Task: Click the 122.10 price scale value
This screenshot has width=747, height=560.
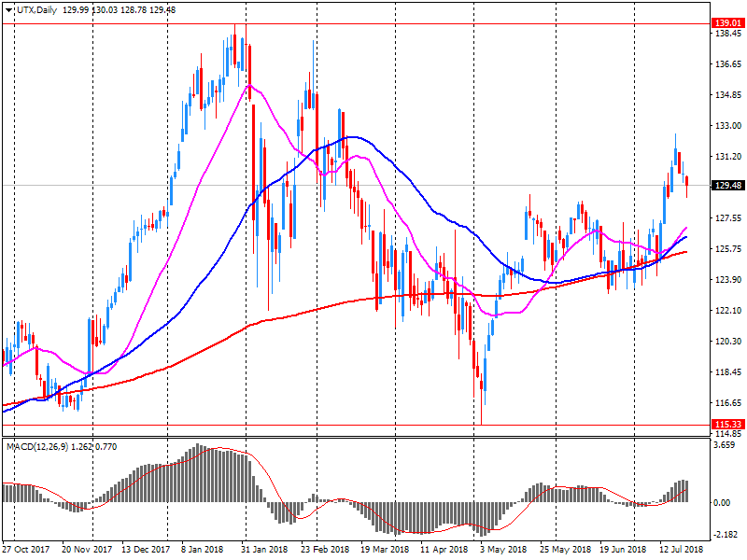Action: pyautogui.click(x=728, y=311)
